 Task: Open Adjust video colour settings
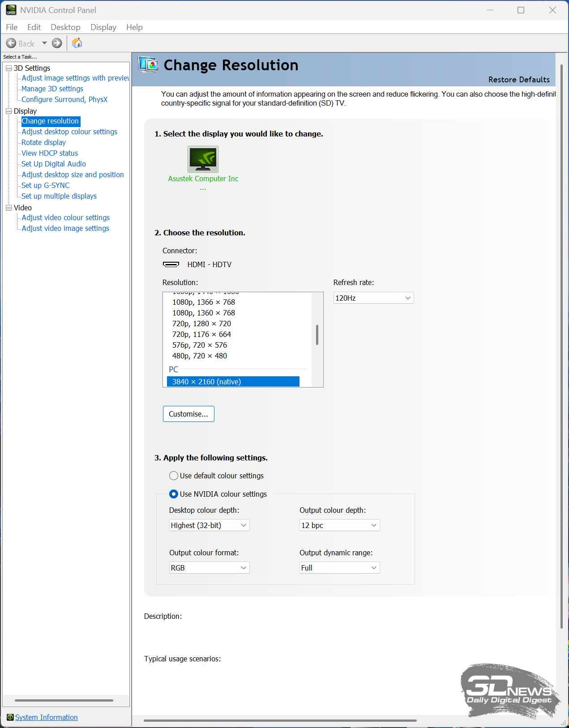click(66, 217)
